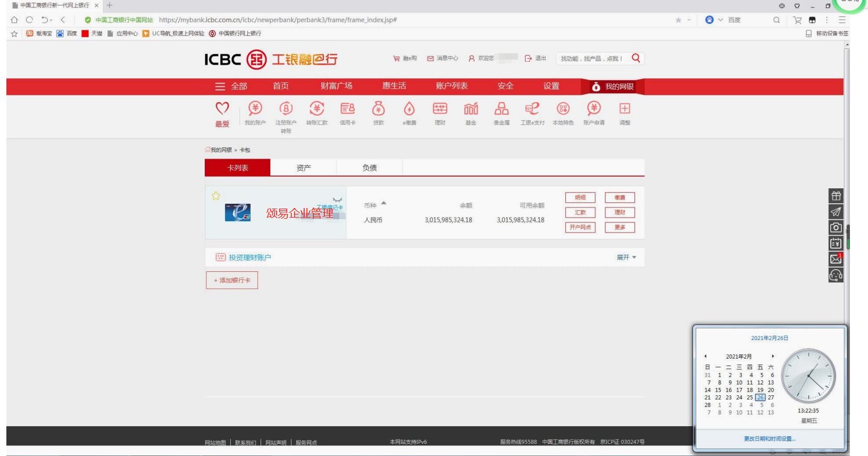
Task: Click the ICBC debit card thumbnail
Action: click(237, 212)
